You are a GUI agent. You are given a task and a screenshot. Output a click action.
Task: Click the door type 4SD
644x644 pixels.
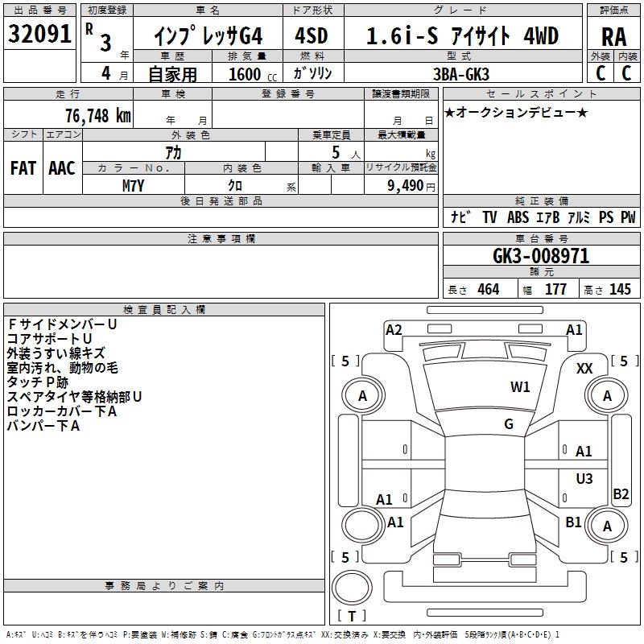(x=312, y=35)
